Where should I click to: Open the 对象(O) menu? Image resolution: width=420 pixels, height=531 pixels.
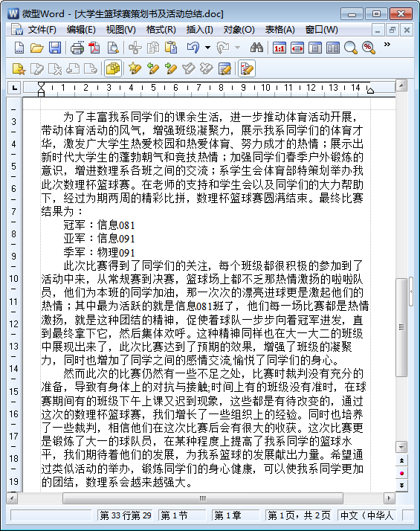pos(239,30)
